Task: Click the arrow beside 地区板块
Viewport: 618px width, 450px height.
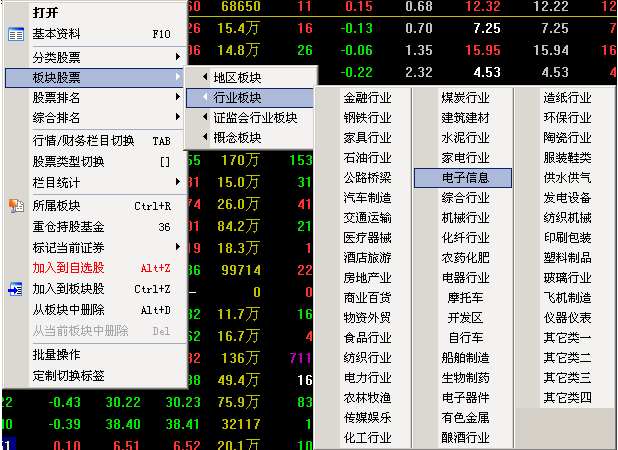Action: click(x=205, y=77)
